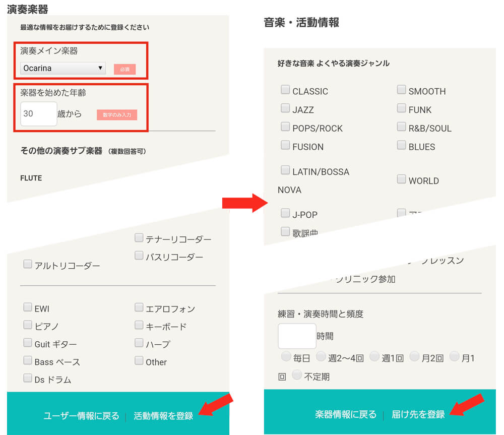504x435 pixels.
Task: Tick the R&B/SOUL checkbox
Action: tap(401, 127)
